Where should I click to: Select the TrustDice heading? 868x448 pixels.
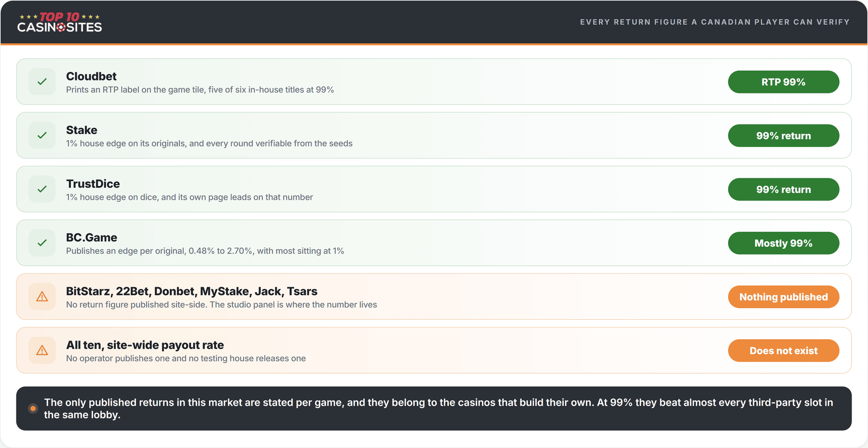[93, 184]
